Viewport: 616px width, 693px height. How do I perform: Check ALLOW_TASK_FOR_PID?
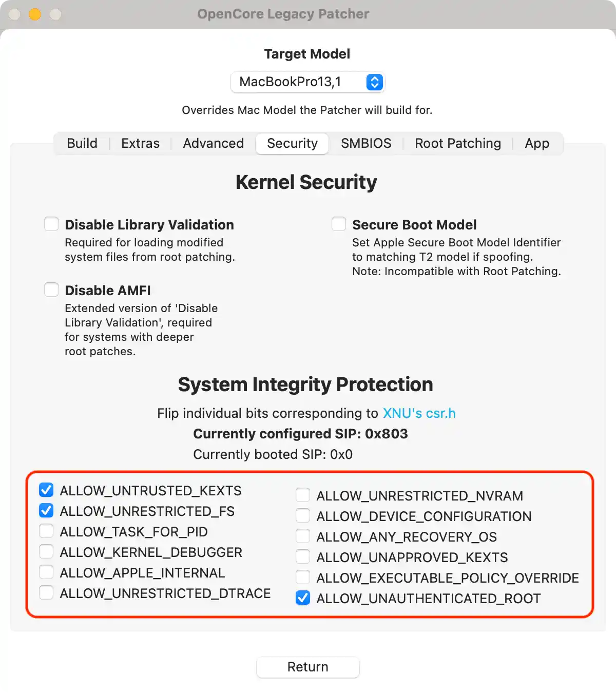[x=46, y=531]
